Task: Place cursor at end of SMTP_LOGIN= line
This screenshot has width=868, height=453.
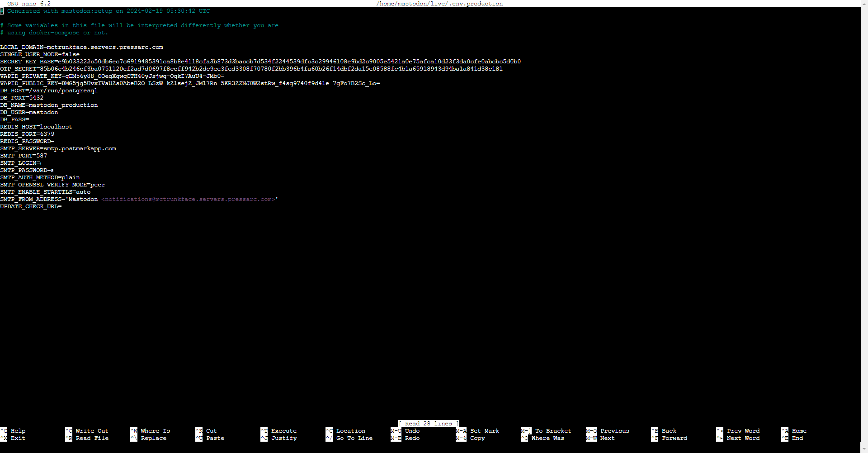Action: pos(41,163)
